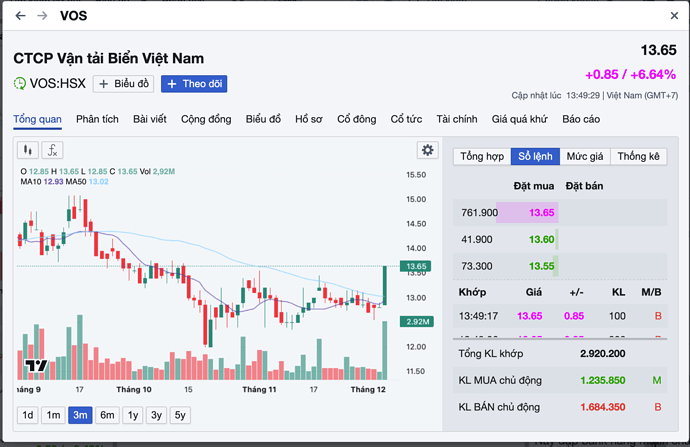
Task: Click the 13.60 bid price row
Action: pyautogui.click(x=542, y=239)
